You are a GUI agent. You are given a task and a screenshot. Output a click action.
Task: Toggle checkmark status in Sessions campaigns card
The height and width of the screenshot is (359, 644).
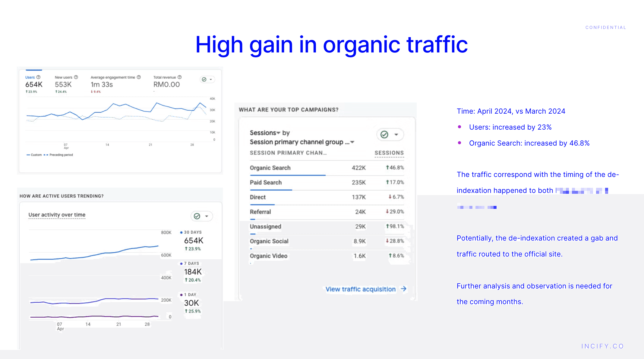[x=384, y=134]
